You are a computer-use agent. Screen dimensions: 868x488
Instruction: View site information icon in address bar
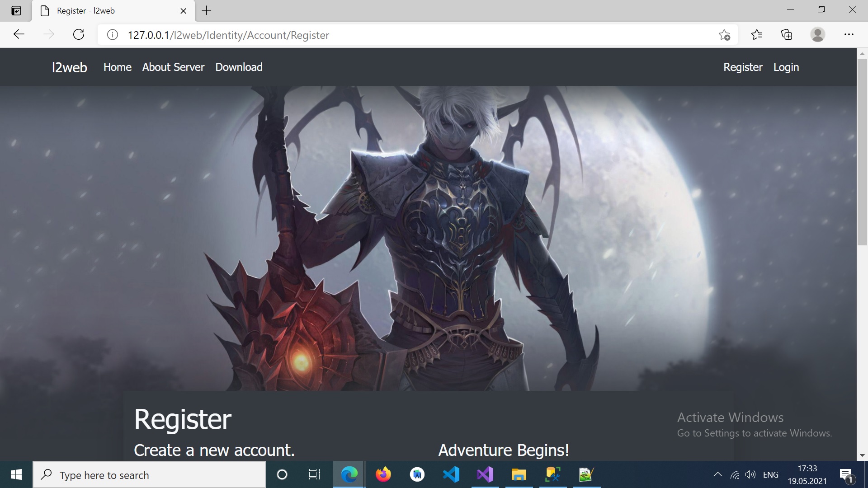coord(113,35)
